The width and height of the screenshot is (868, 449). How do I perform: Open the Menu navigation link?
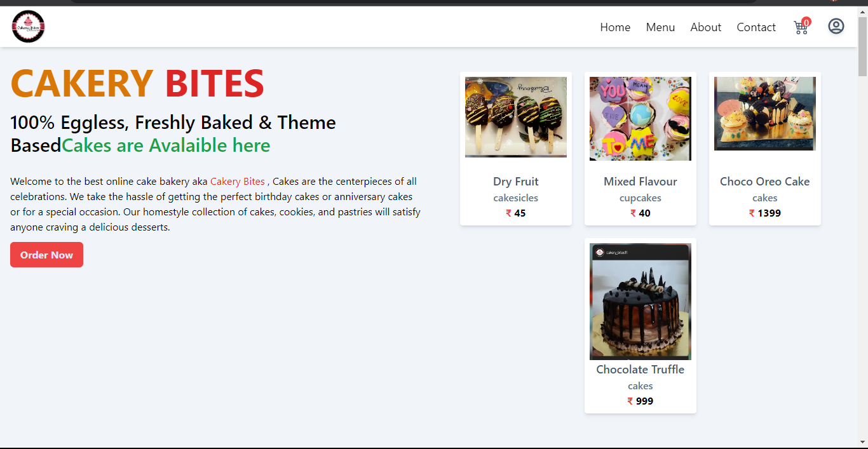660,27
